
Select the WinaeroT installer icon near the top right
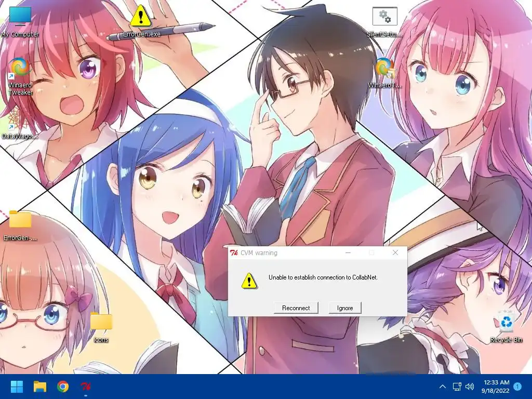384,73
